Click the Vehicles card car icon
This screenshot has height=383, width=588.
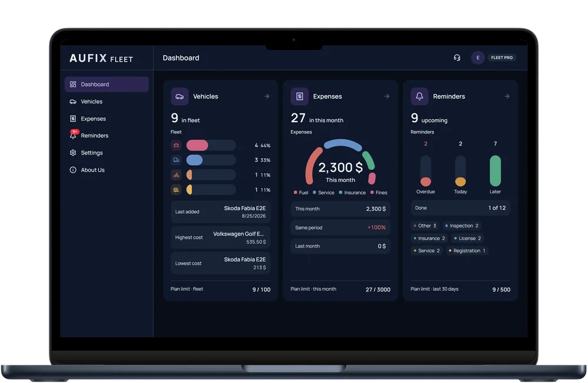pyautogui.click(x=179, y=97)
